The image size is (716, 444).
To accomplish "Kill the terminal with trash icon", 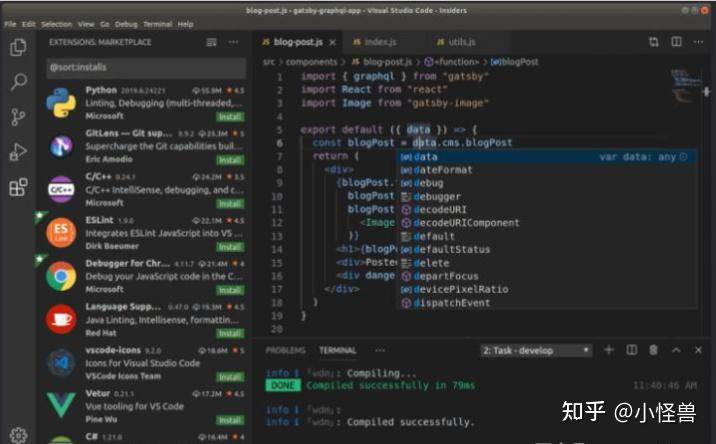I will [653, 350].
